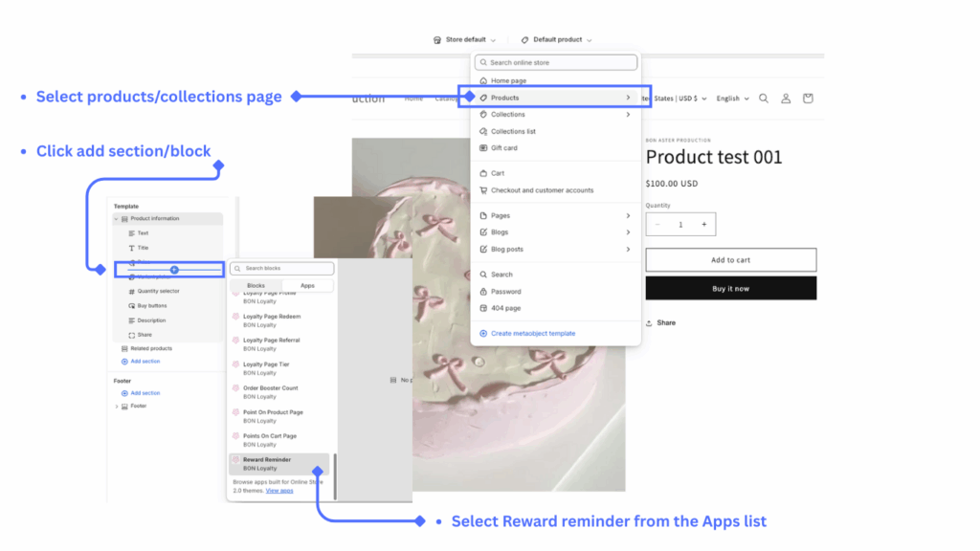Open the Default product dropdown
980x551 pixels.
click(557, 40)
